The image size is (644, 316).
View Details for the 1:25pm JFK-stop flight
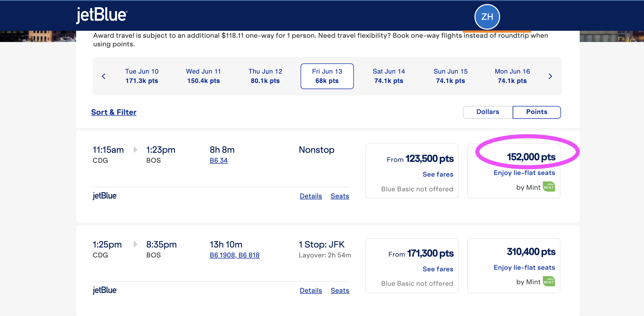coord(311,291)
